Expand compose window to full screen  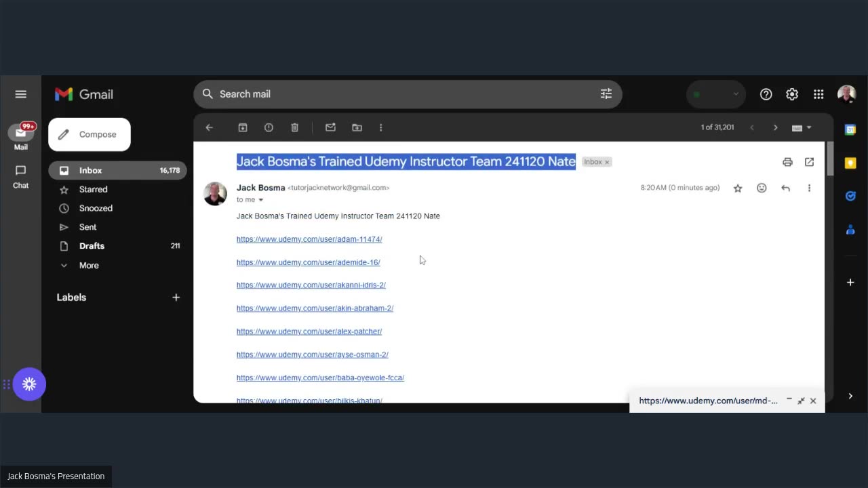[801, 401]
